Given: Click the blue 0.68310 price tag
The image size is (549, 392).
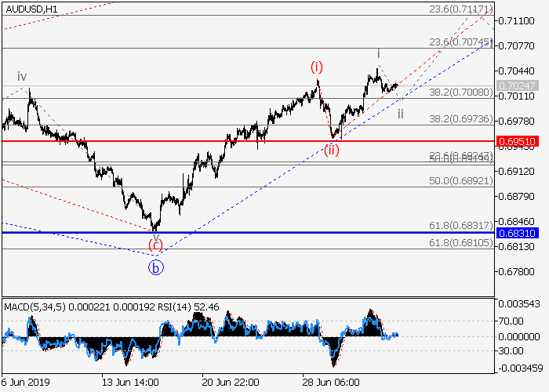Looking at the screenshot, I should click(521, 233).
